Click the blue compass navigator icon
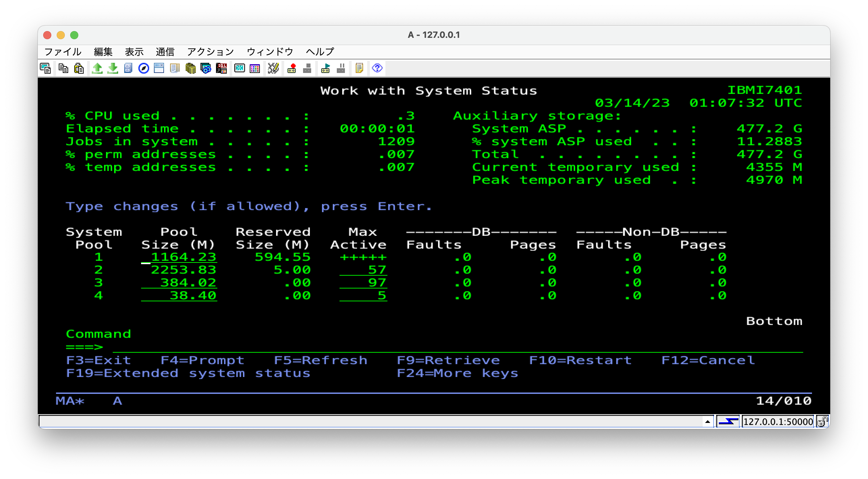 [144, 68]
